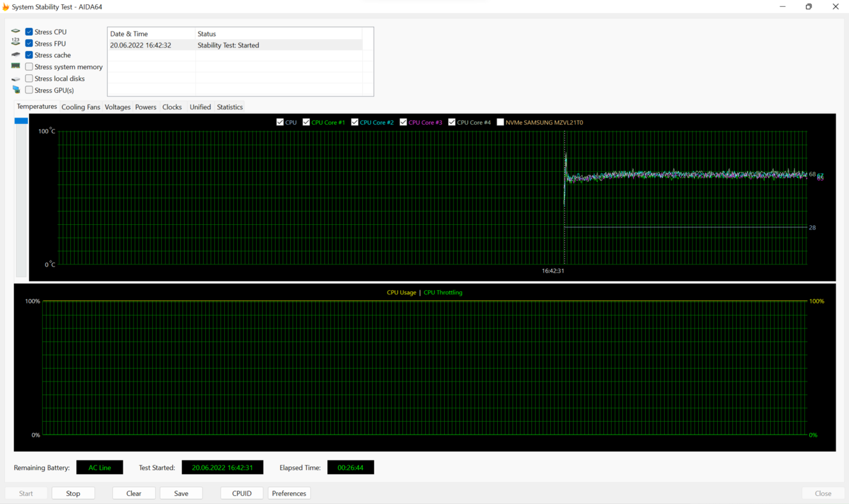
Task: Enable the NVMe SAMSUNG MZVL21T0 legend checkbox
Action: [500, 122]
